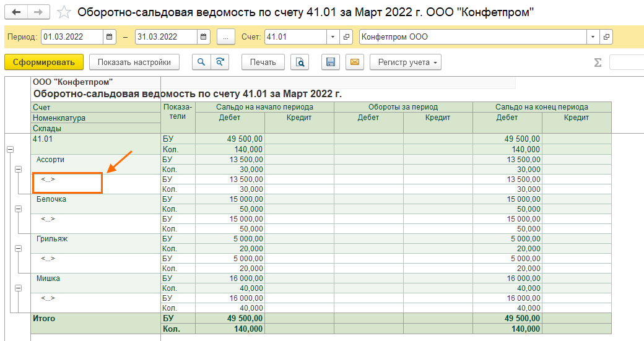Click Грильяж opening debit 5 000,00 БУ
The height and width of the screenshot is (341, 644).
click(x=230, y=239)
